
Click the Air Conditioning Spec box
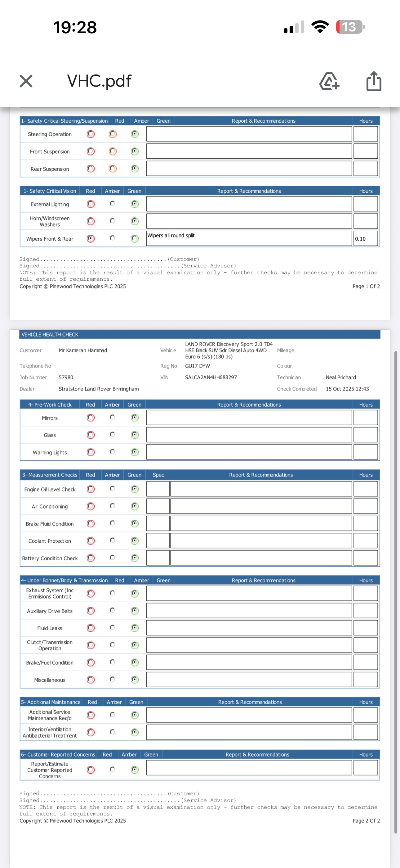[x=158, y=506]
